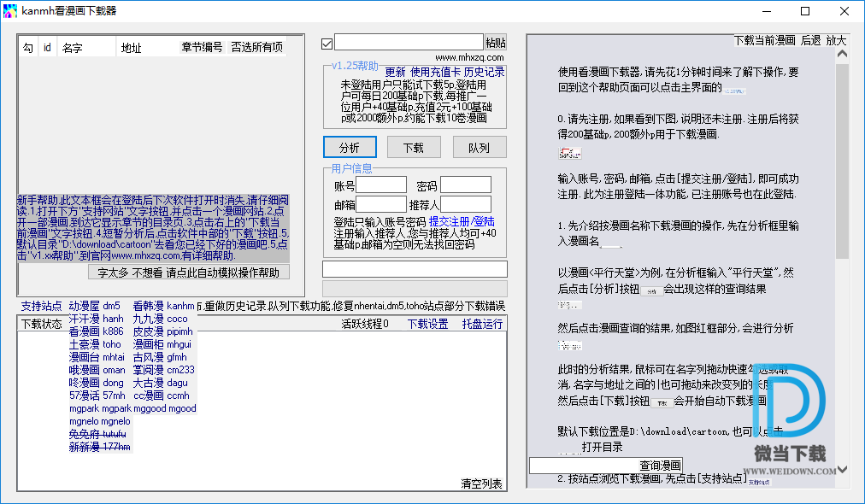Click the 更新 update link
This screenshot has height=504, width=865.
tap(395, 72)
